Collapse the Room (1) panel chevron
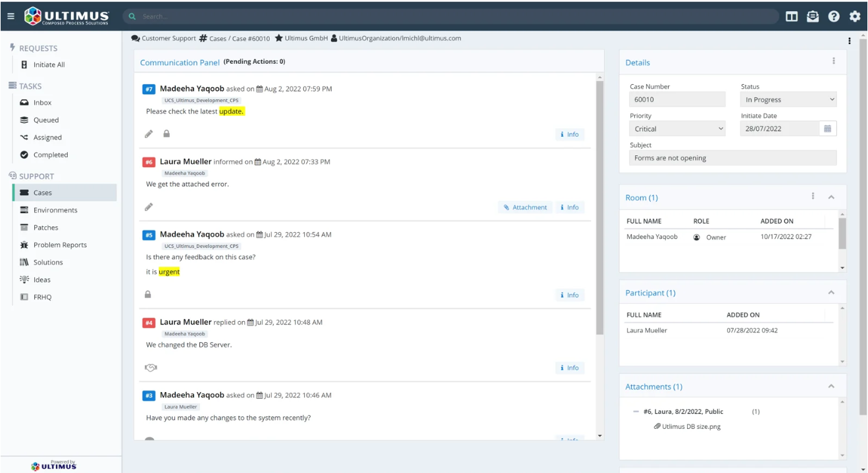868x473 pixels. point(831,197)
